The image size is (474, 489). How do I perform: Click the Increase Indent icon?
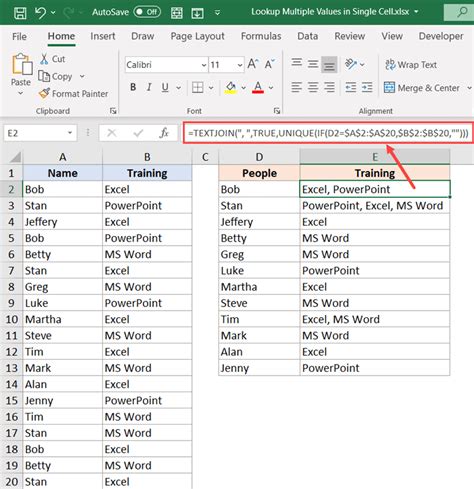(367, 88)
